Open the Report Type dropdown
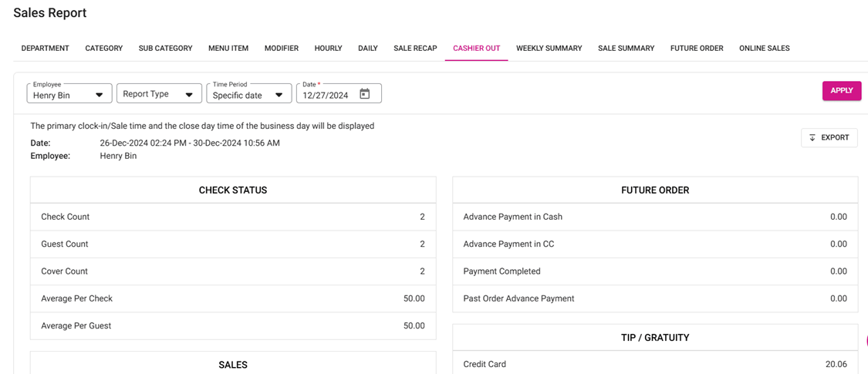Screen dimensions: 868x374 pos(158,94)
